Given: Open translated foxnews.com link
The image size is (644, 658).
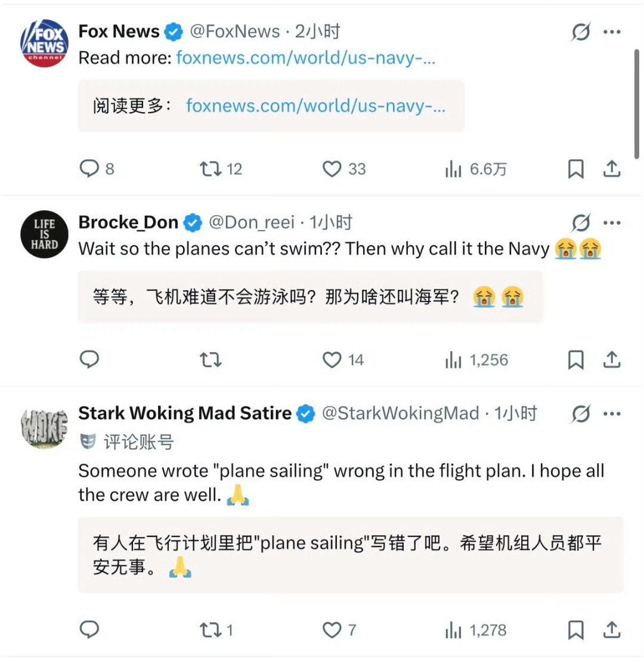Looking at the screenshot, I should [315, 105].
